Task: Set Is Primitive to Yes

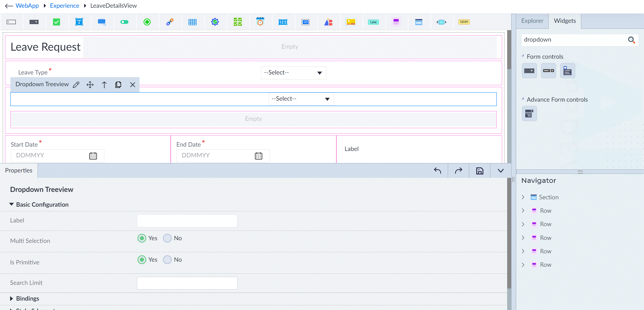Action: [x=142, y=260]
